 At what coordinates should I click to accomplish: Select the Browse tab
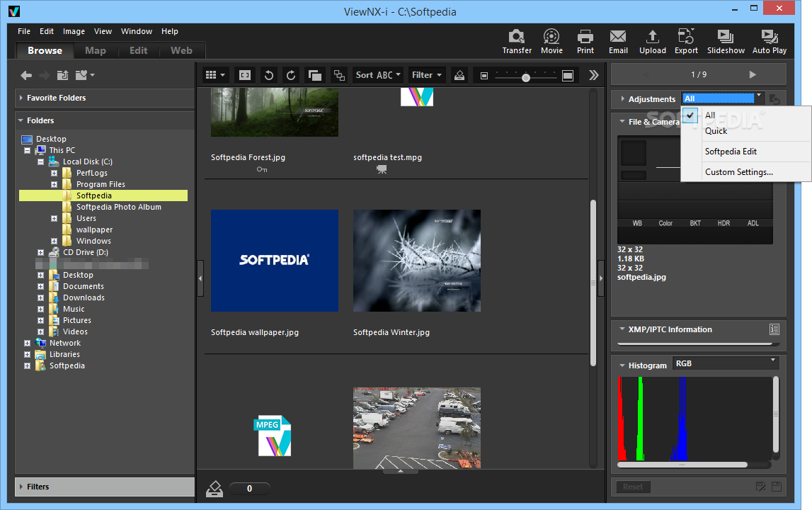(x=45, y=50)
